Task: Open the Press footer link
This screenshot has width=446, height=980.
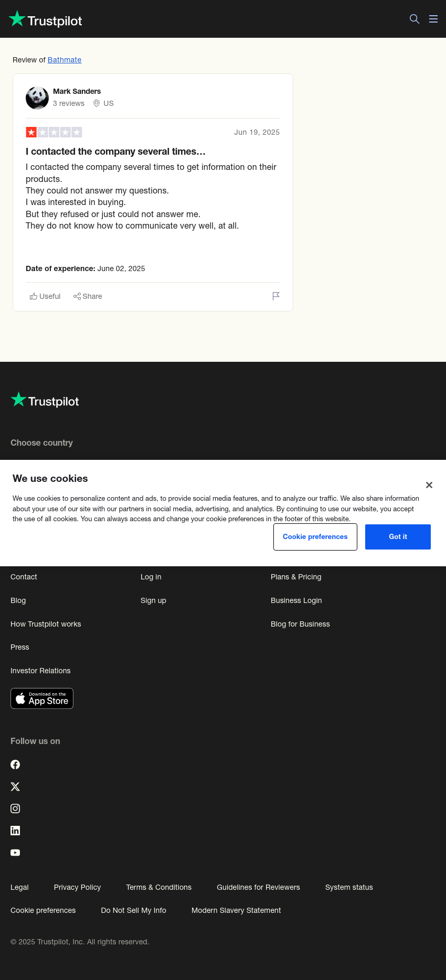Action: pos(20,647)
